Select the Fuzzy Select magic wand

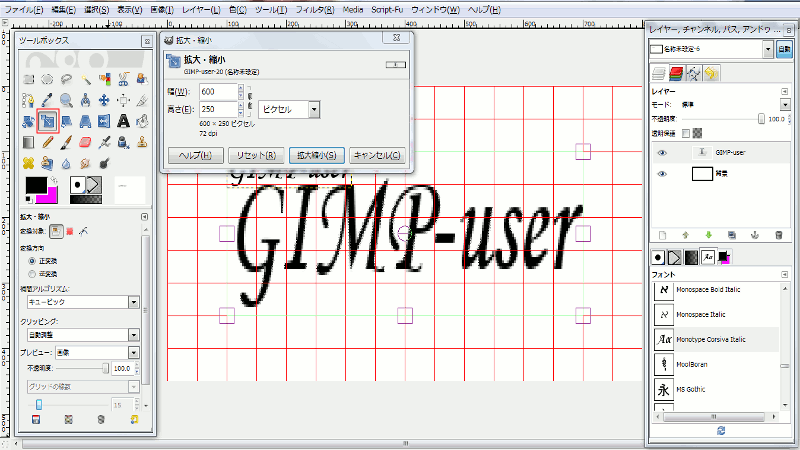point(85,79)
